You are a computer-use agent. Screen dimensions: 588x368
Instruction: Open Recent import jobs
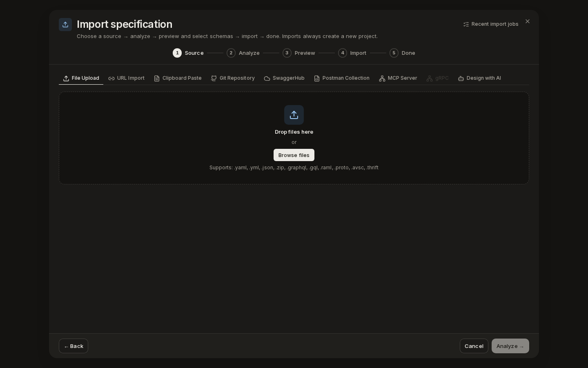pos(491,24)
